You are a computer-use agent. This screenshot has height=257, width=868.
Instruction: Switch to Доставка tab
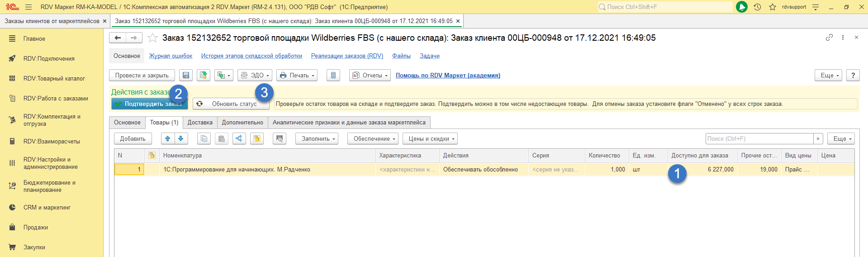200,123
